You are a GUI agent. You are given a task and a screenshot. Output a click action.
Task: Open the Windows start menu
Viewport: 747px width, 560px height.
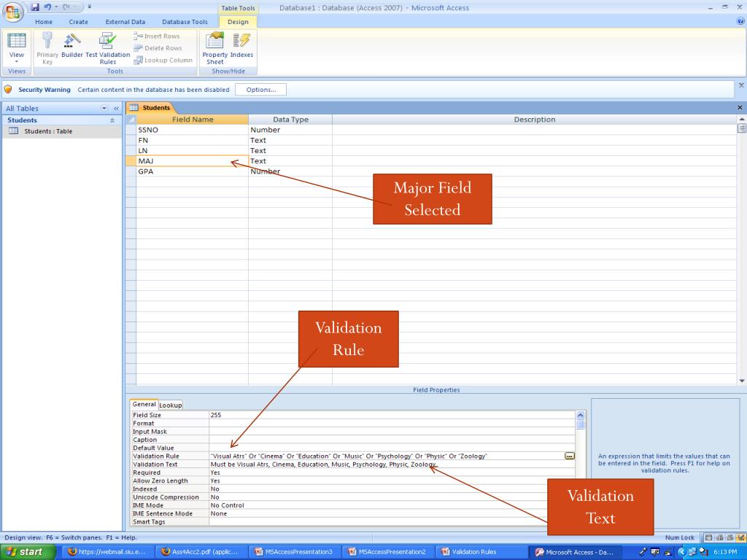tap(28, 553)
